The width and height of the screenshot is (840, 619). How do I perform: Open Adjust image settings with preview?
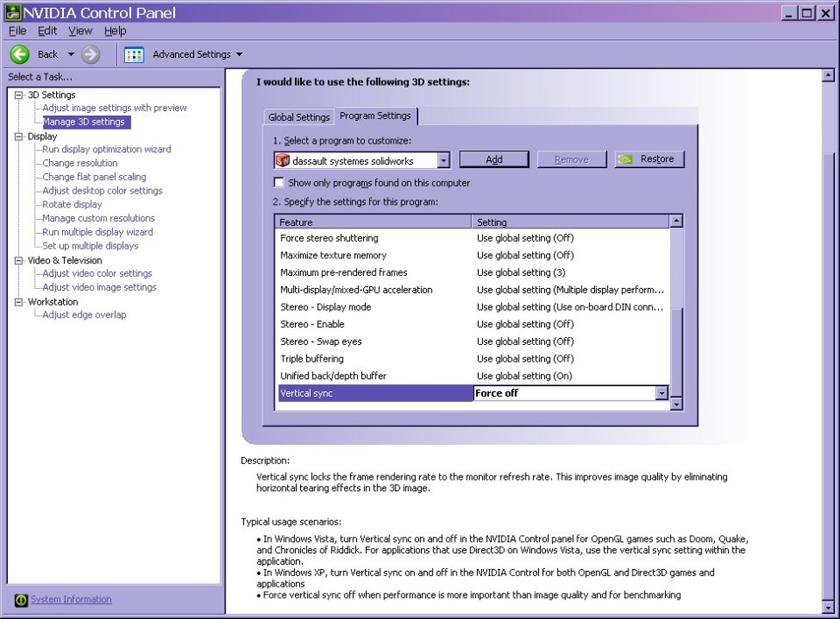pos(115,108)
